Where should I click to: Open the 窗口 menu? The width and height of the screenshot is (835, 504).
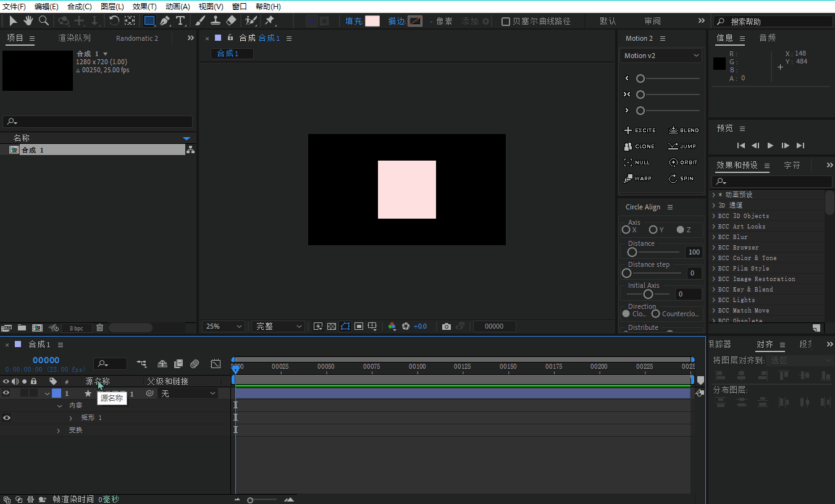click(x=240, y=7)
